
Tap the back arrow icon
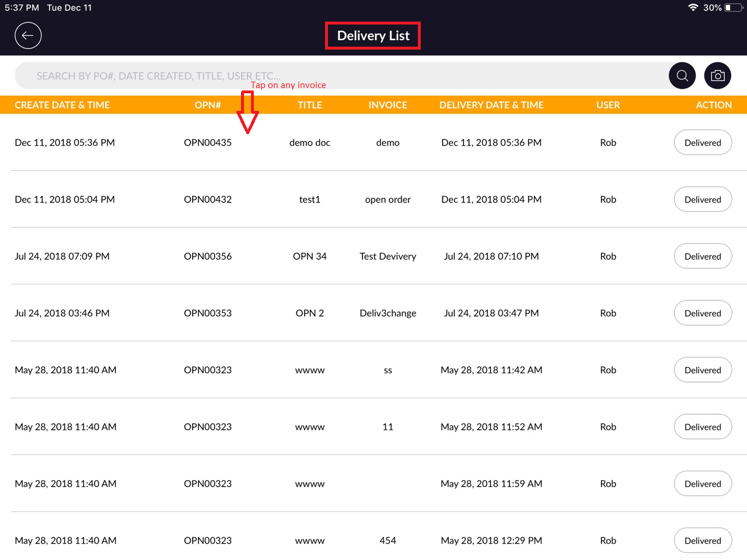point(28,36)
